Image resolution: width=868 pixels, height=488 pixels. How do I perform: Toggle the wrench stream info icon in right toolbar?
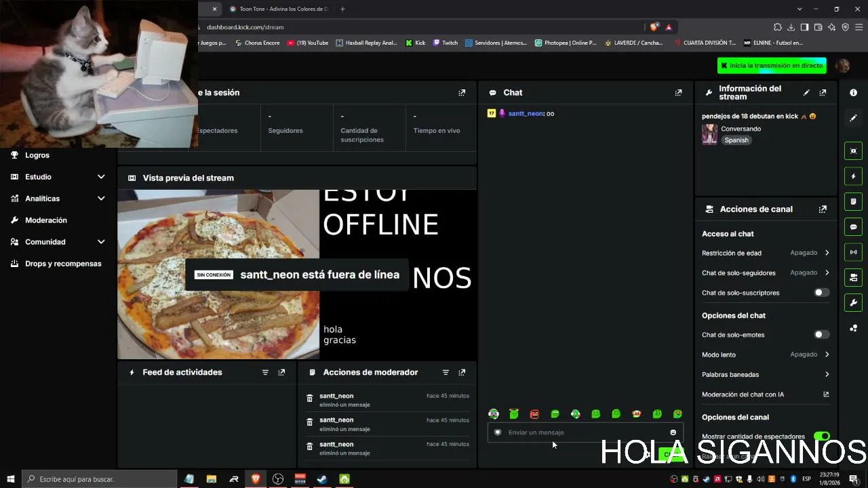[x=853, y=302]
